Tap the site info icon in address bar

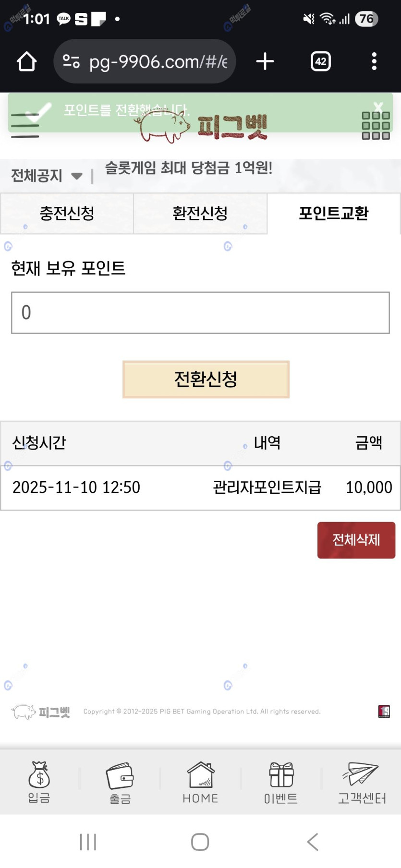coord(72,61)
